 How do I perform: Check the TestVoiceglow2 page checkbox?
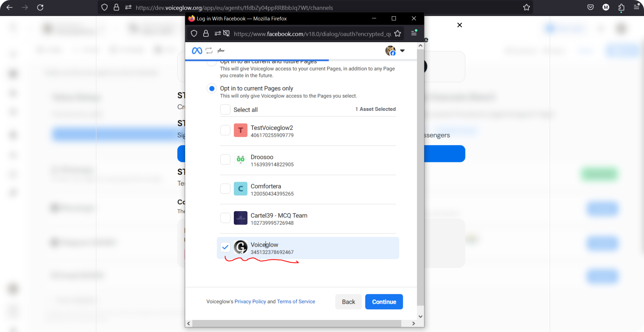click(225, 130)
